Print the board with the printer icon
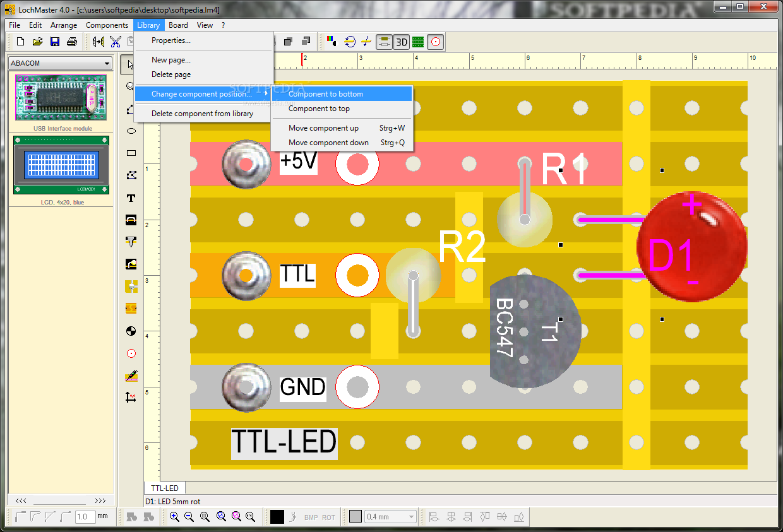 coord(72,42)
